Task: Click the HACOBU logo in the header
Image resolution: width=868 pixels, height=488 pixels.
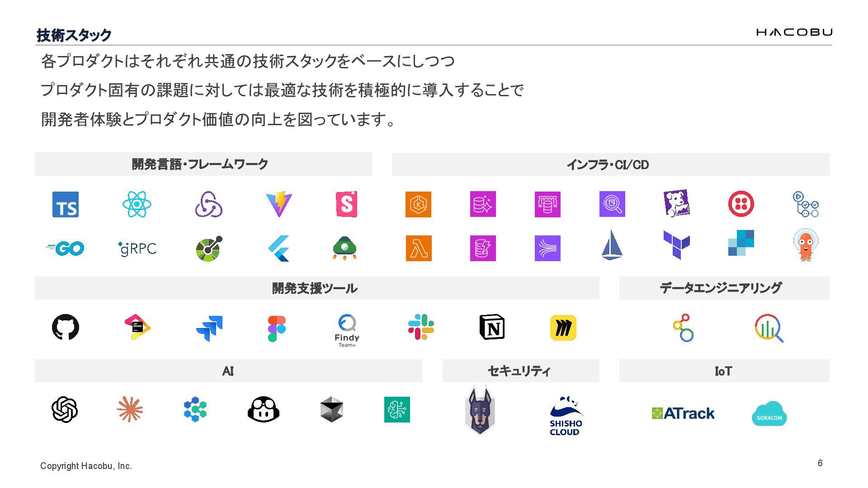Action: click(x=794, y=32)
